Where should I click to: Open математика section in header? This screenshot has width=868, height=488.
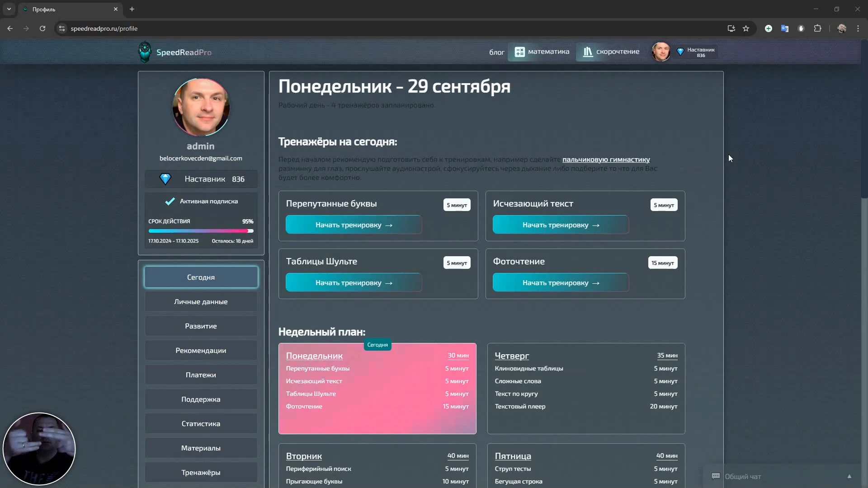pos(542,52)
